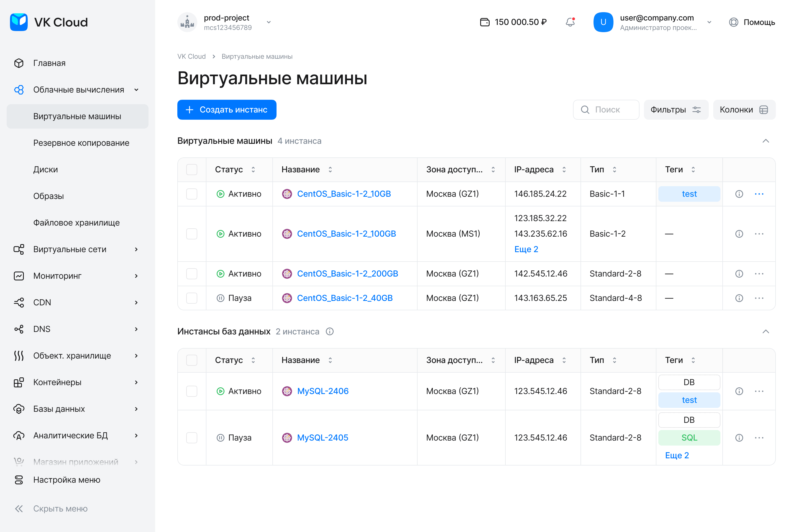This screenshot has height=532, width=798.
Task: Open the Фильтры button
Action: (676, 110)
